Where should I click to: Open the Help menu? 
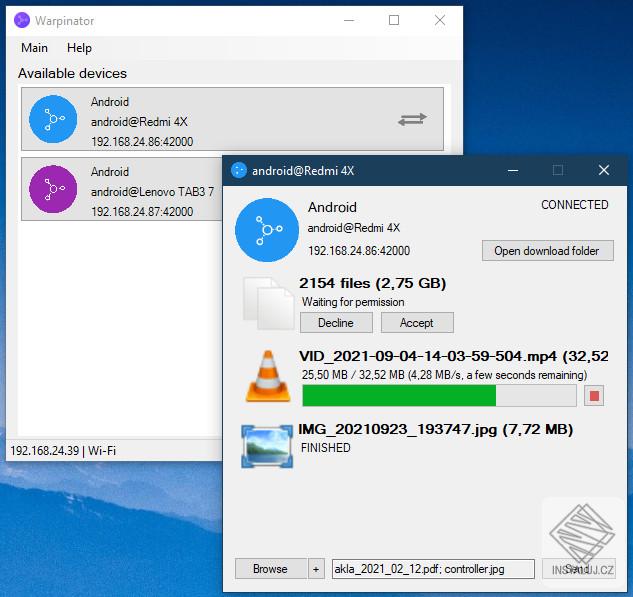tap(80, 48)
